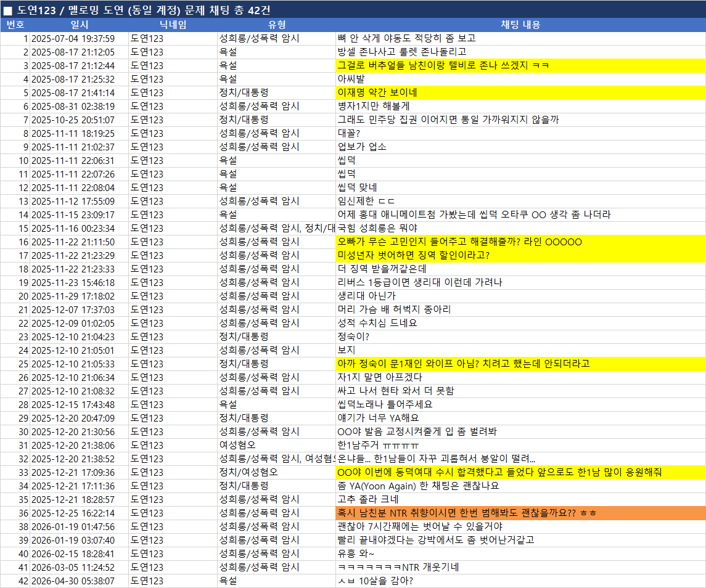
Task: Click the chat cell reading 유흥 와~
Action: pos(520,553)
